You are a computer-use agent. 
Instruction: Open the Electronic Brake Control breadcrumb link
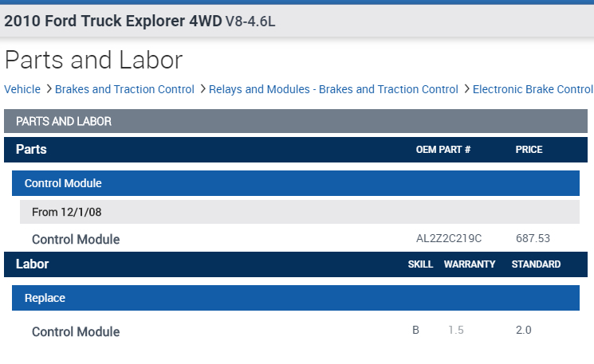point(533,89)
